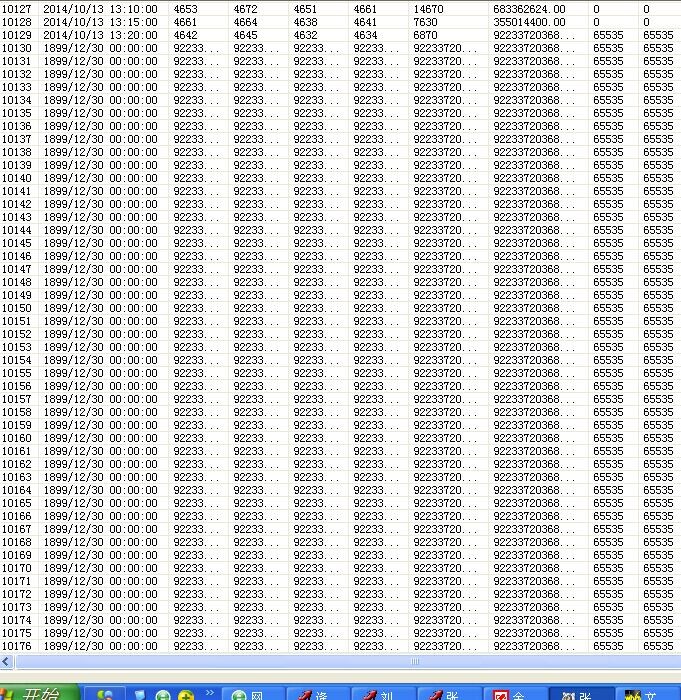
Task: Click 92233720... cell in row 10138
Action: [x=445, y=152]
